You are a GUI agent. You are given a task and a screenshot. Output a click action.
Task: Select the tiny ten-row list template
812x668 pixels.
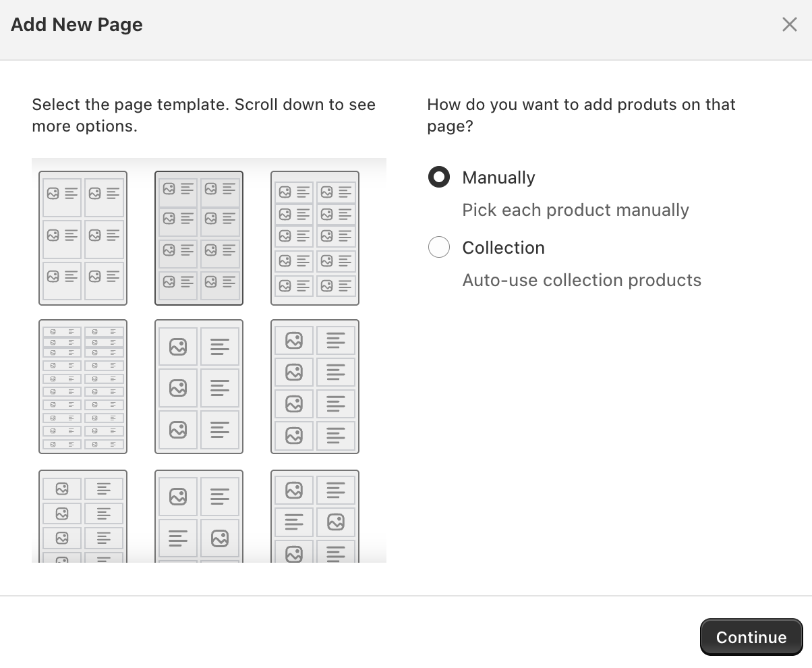(82, 386)
